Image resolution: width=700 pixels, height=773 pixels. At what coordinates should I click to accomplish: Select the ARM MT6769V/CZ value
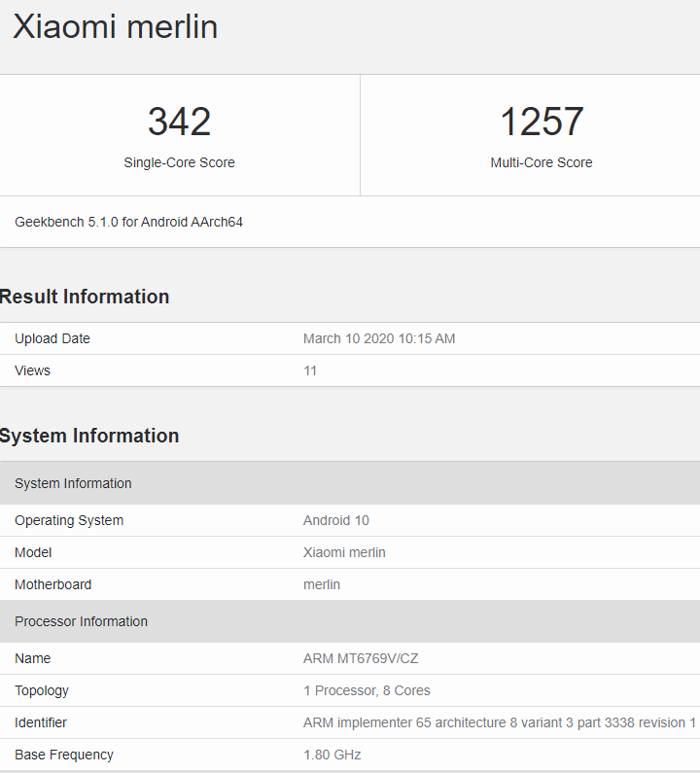click(361, 658)
